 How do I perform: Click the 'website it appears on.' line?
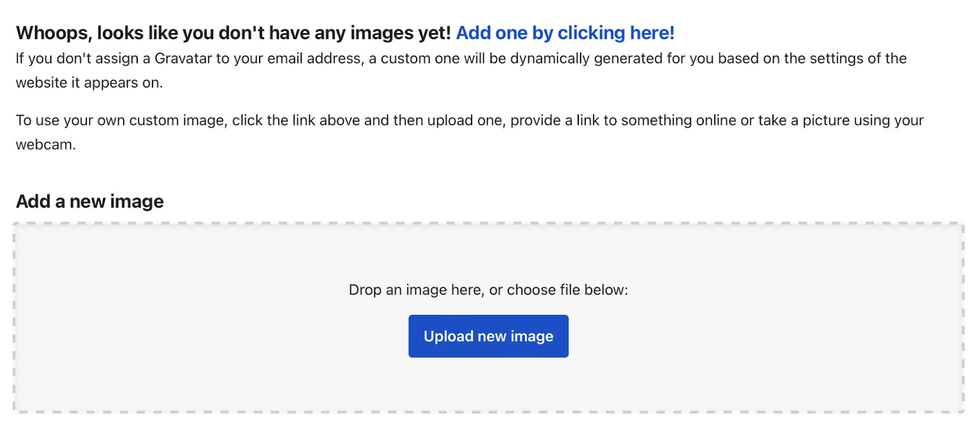coord(89,83)
